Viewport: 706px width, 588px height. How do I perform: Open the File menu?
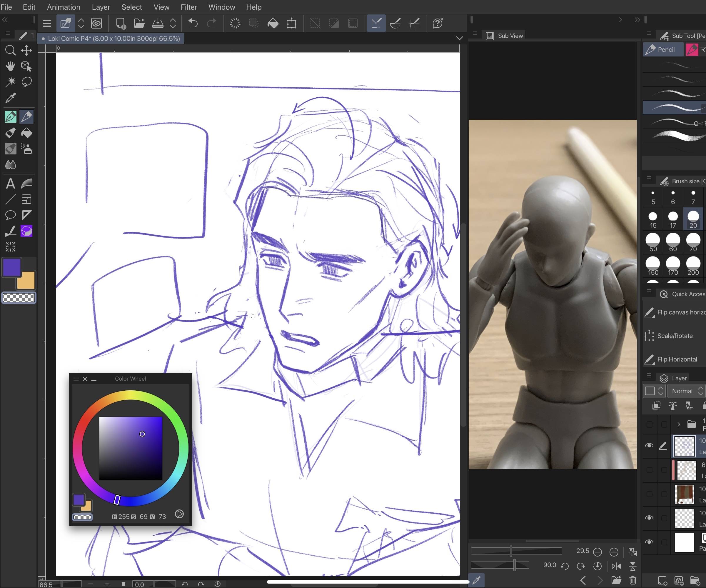(6, 7)
